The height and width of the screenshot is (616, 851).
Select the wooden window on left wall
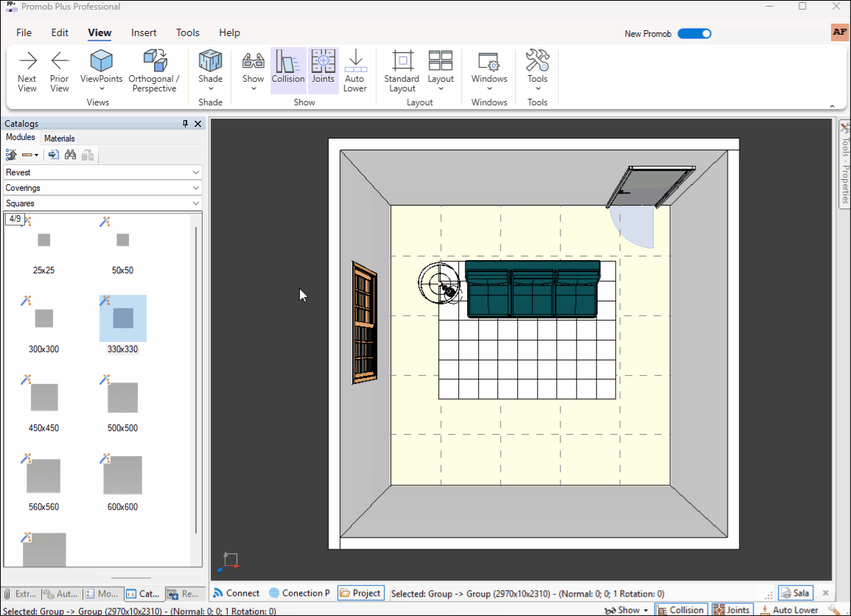click(x=364, y=323)
